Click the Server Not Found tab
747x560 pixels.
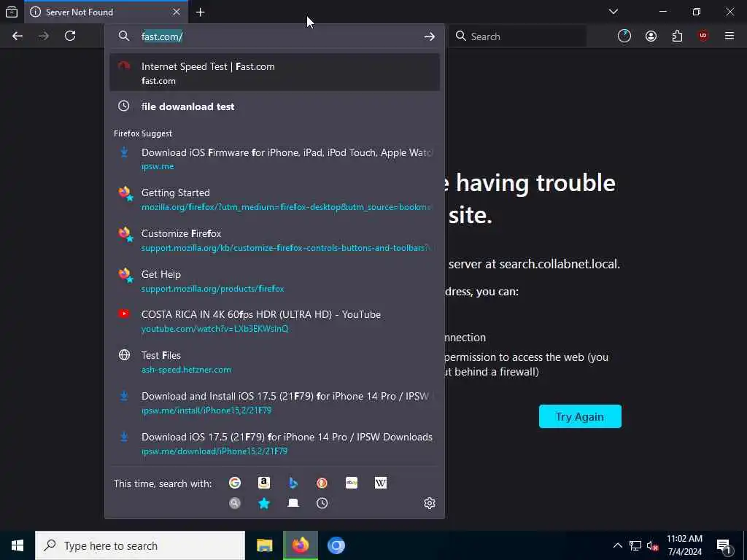106,12
